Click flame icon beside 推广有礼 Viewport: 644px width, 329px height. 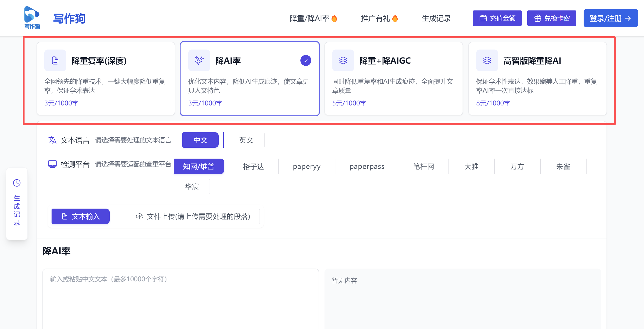[x=395, y=18]
